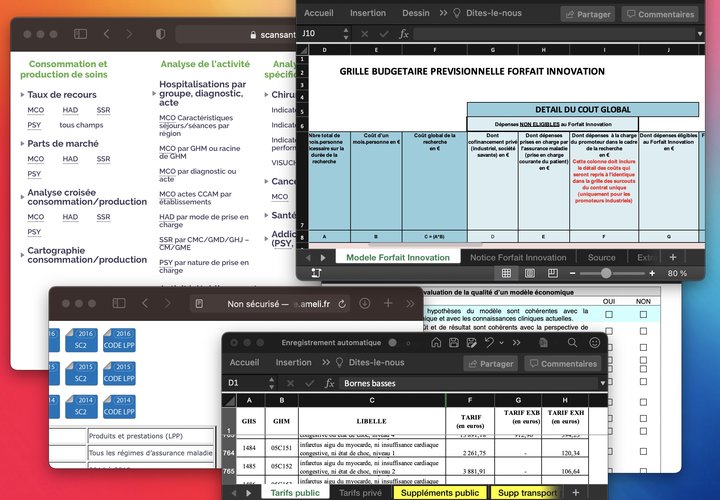This screenshot has width=720, height=500.
Task: Open 2016 SC2 file icon on ameli page
Action: [x=81, y=340]
